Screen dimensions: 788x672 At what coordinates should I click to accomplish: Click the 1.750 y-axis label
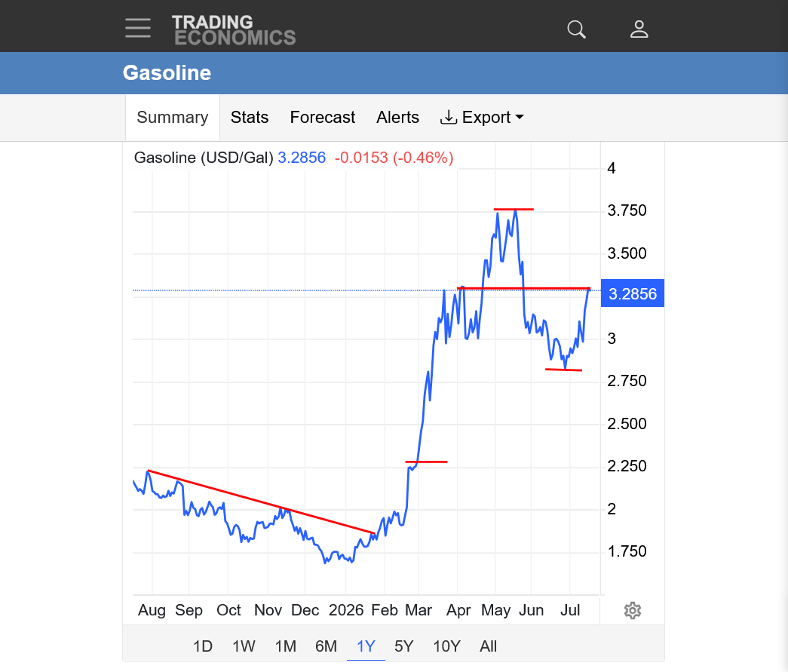(627, 551)
